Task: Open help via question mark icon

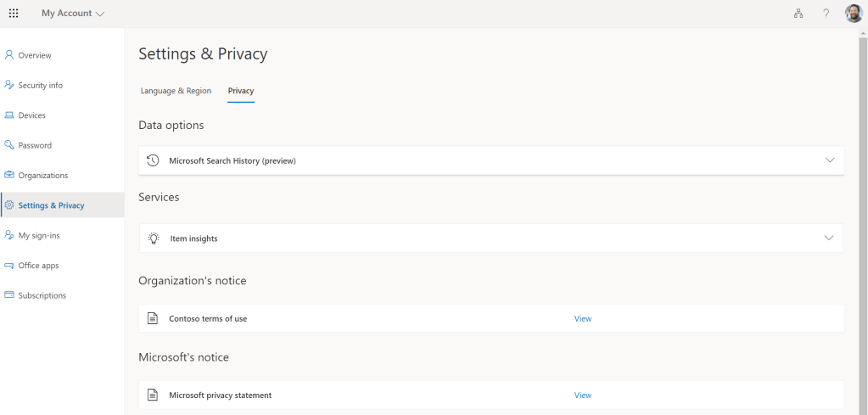Action: (x=826, y=14)
